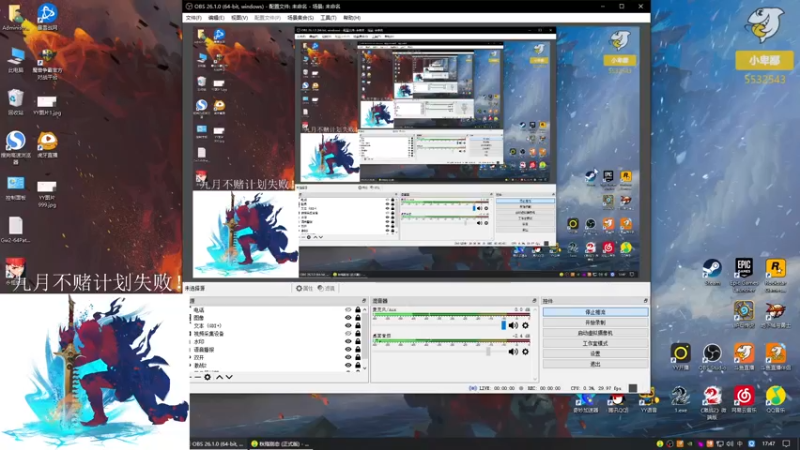Mute the 桌面音频 speaker icon

coord(513,352)
